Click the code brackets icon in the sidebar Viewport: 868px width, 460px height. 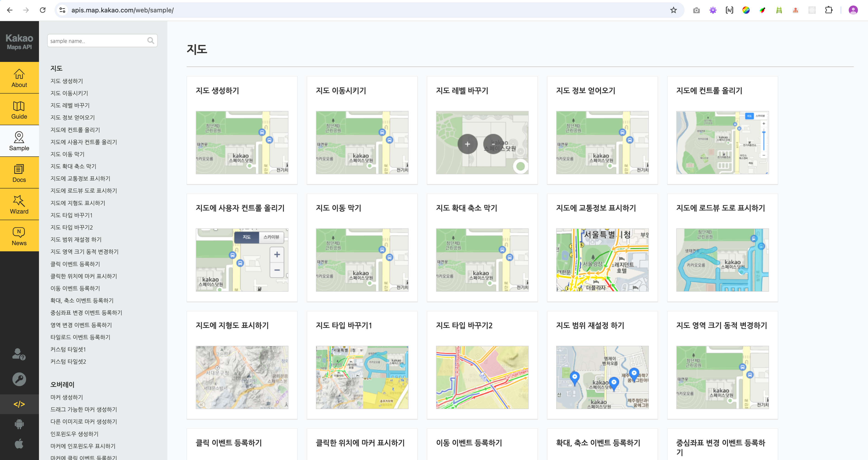[x=19, y=404]
